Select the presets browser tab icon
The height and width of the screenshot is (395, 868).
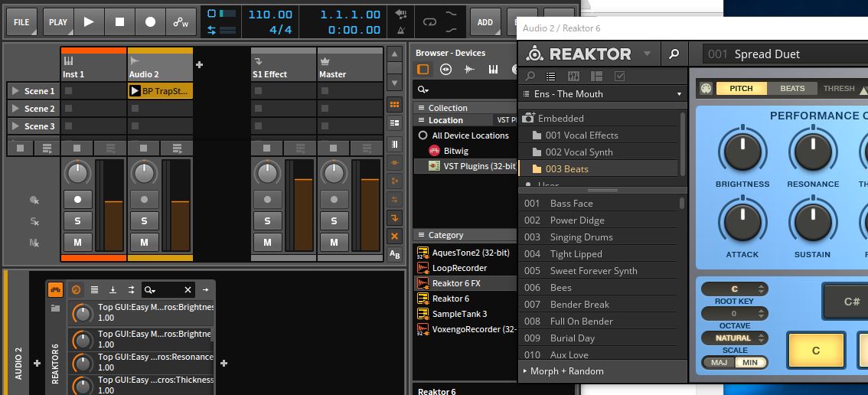(445, 69)
